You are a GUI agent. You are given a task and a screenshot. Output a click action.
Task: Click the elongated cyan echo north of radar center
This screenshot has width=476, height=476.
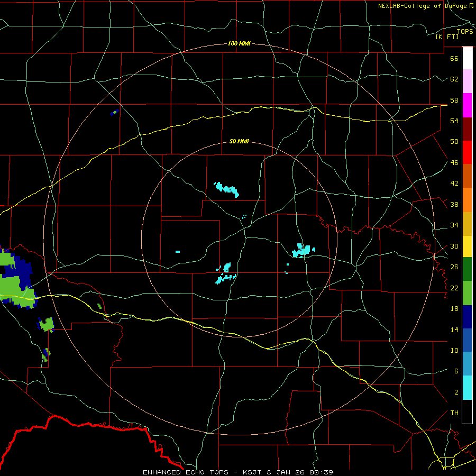[x=226, y=189]
